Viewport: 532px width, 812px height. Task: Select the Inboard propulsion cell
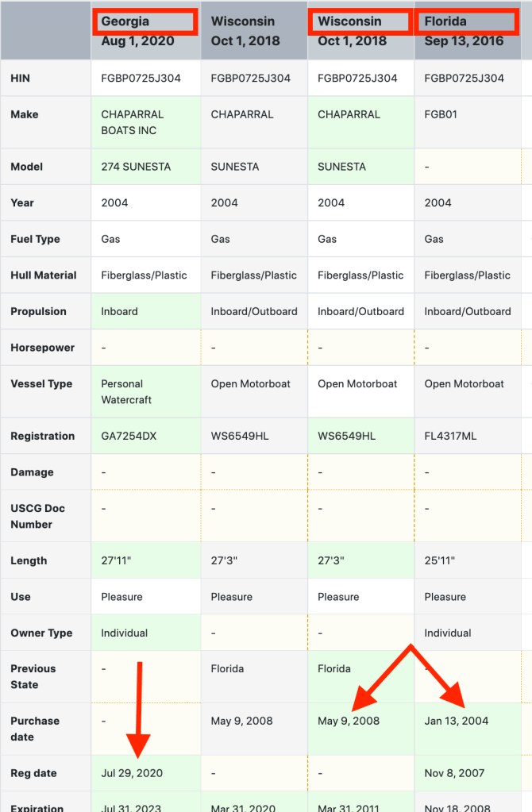click(x=119, y=311)
